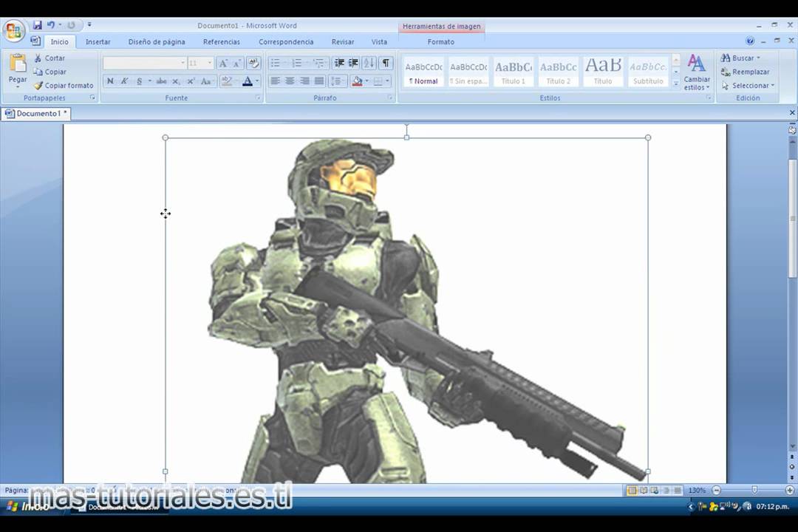Justify the paragraph text
This screenshot has width=798, height=532.
tap(319, 81)
